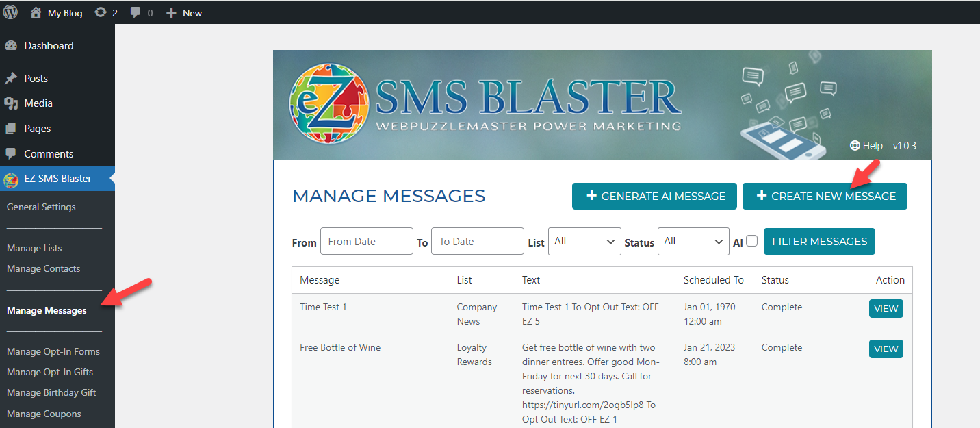Click Generate AI Message button

[654, 196]
